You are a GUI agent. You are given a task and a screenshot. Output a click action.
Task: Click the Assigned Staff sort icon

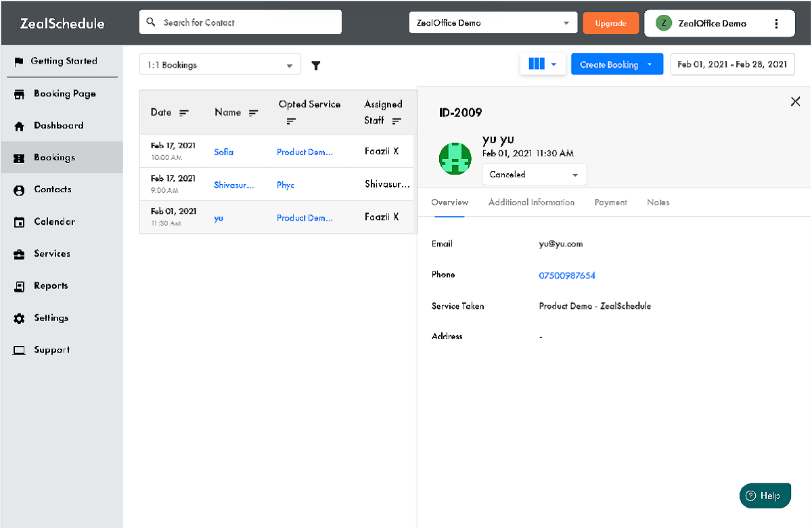point(397,121)
